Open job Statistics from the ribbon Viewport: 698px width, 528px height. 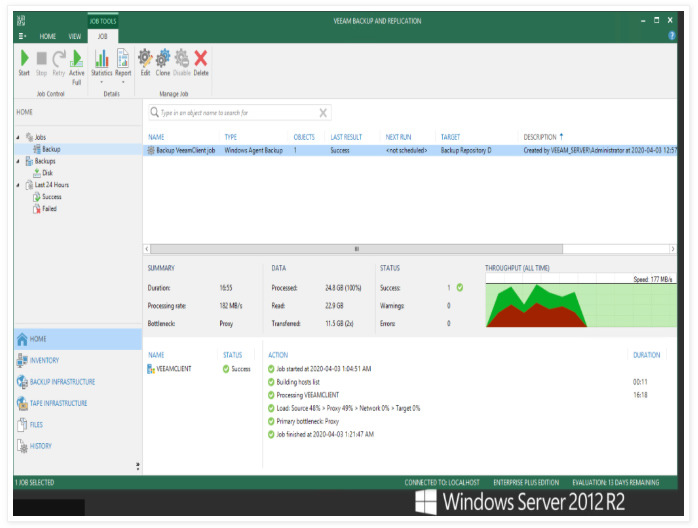[102, 62]
